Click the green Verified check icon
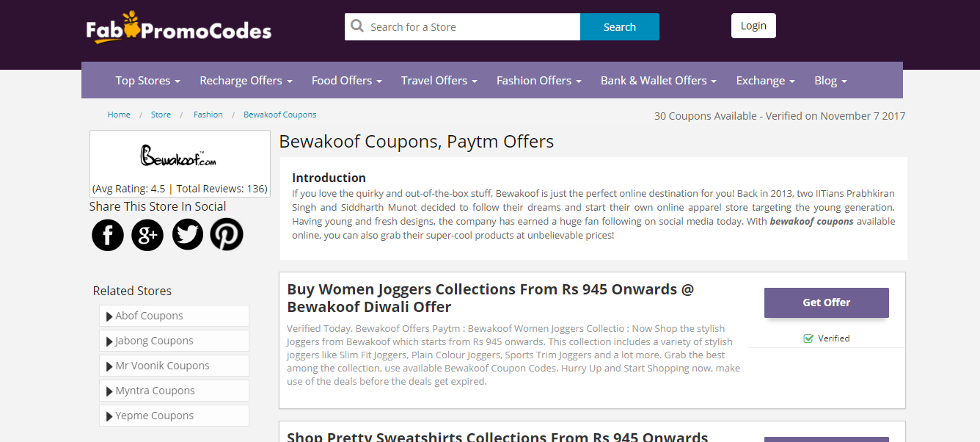 tap(808, 338)
